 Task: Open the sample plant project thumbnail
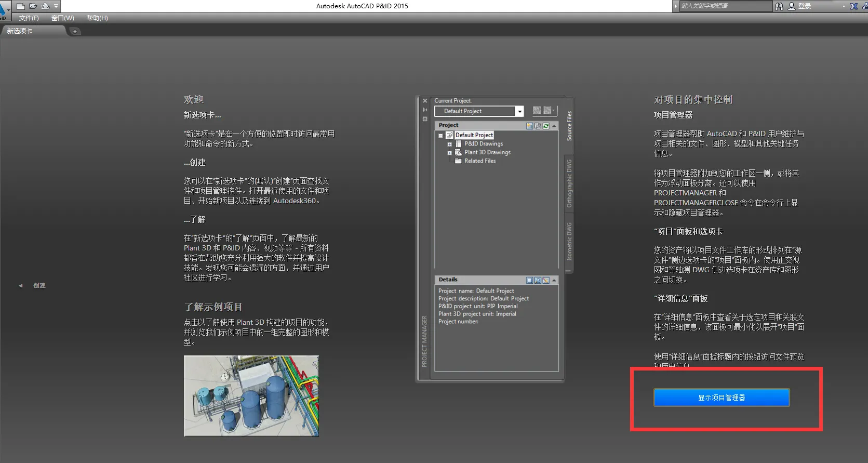point(251,396)
